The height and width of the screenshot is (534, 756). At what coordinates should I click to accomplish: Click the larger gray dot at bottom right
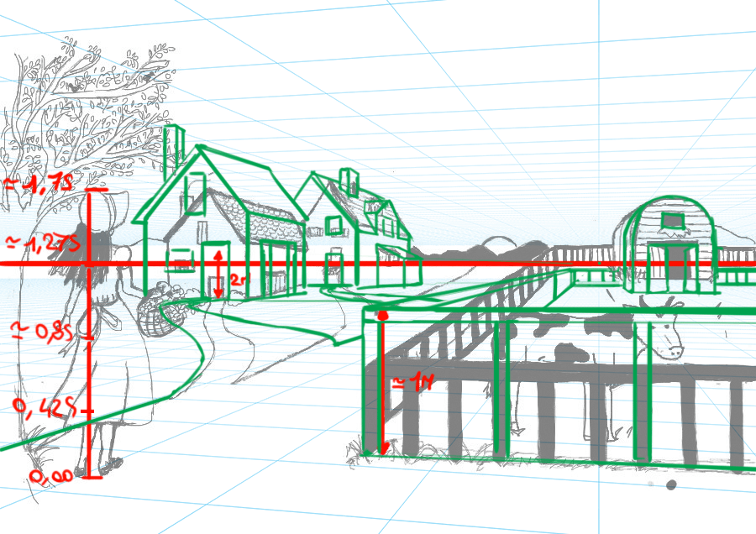coord(671,485)
